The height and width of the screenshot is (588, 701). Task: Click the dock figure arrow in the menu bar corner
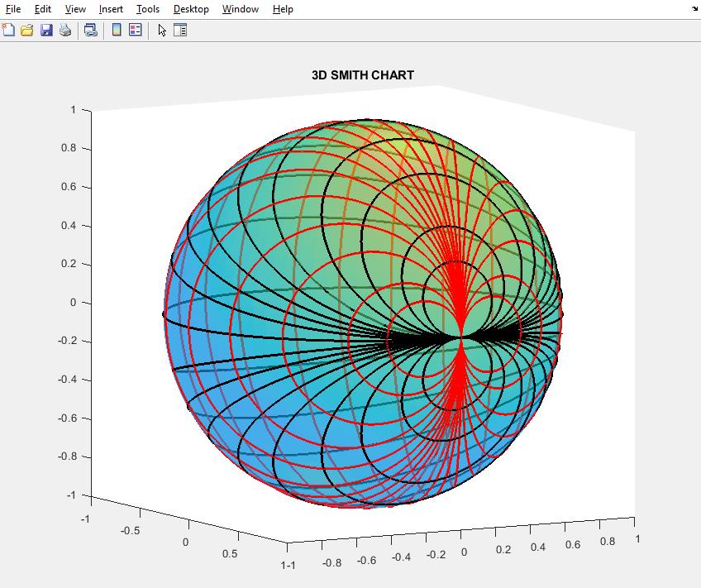pos(694,9)
